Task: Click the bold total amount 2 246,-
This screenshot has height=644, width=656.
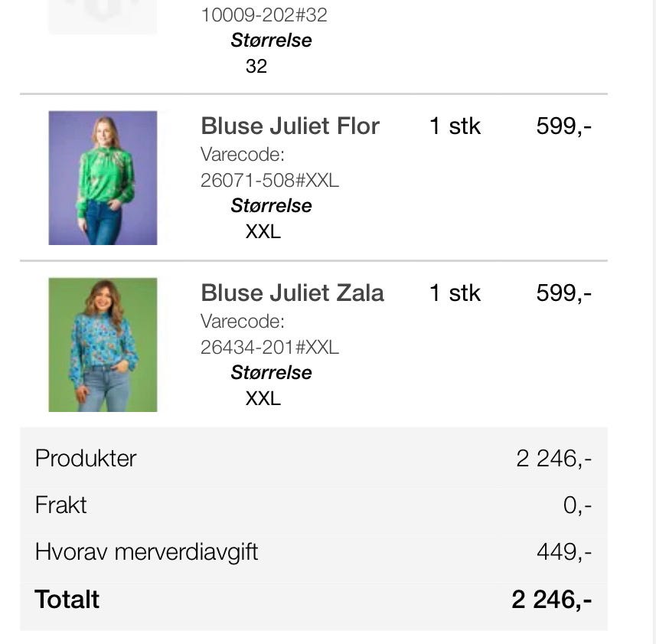Action: [551, 600]
